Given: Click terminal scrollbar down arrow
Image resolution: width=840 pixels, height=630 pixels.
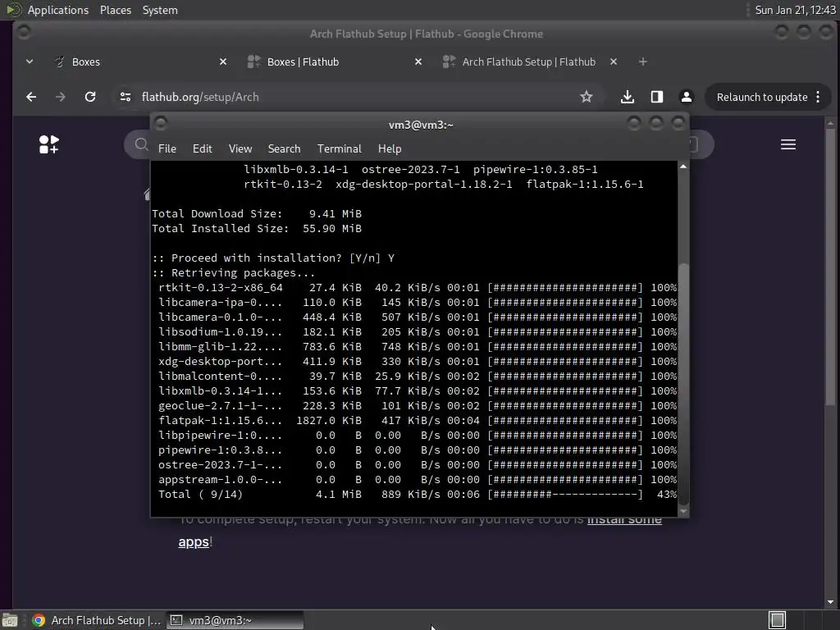Looking at the screenshot, I should [683, 512].
